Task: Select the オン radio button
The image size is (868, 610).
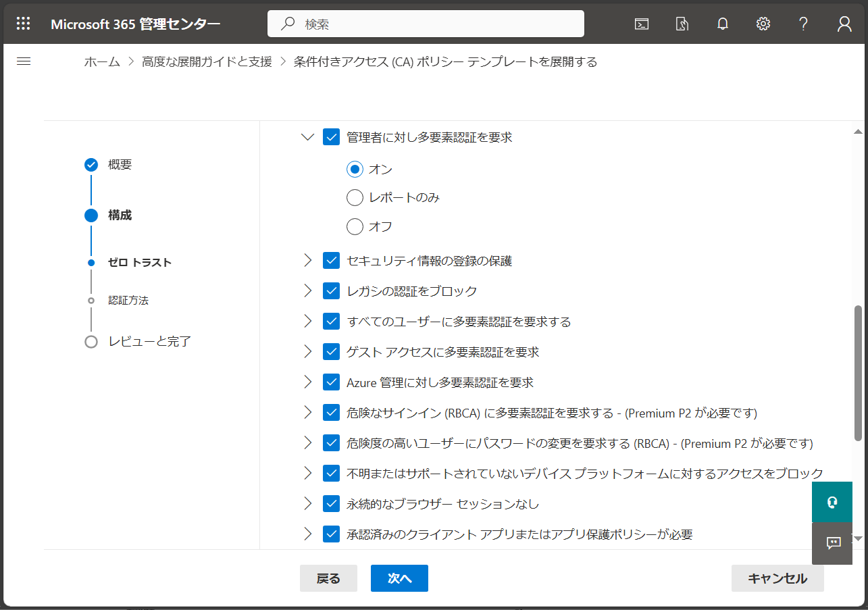Action: pyautogui.click(x=355, y=169)
